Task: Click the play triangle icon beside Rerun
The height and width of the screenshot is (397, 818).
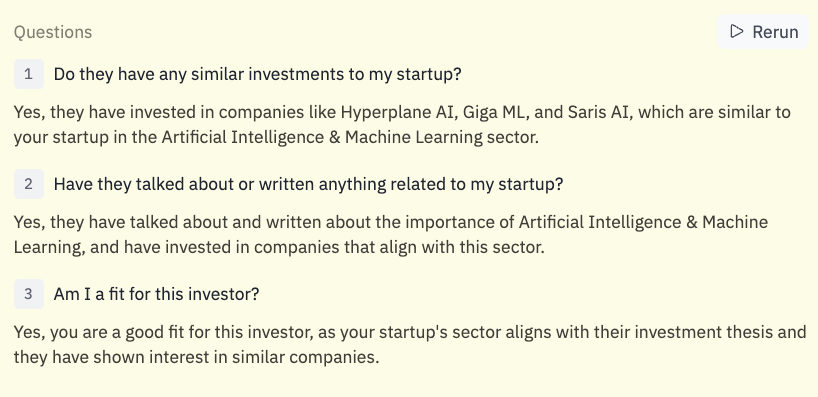Action: click(737, 31)
